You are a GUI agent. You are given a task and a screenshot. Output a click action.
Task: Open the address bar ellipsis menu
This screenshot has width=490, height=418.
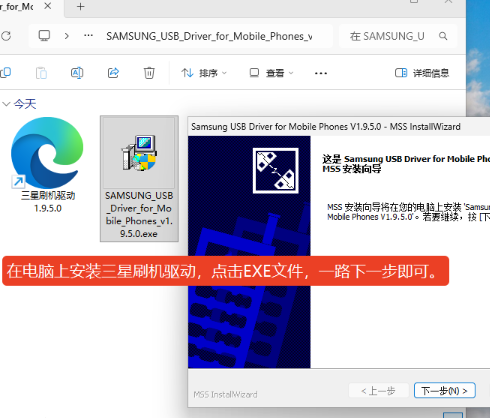[88, 35]
